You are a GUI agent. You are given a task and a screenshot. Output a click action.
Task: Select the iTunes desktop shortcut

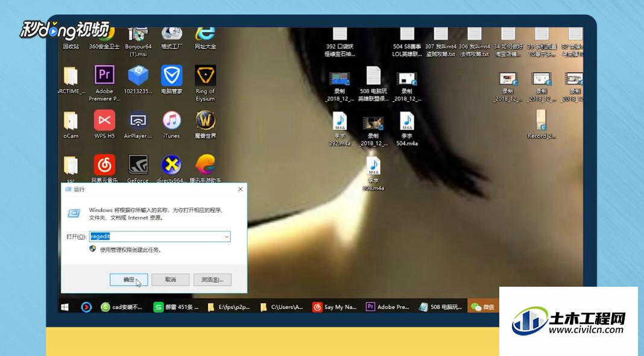point(171,125)
